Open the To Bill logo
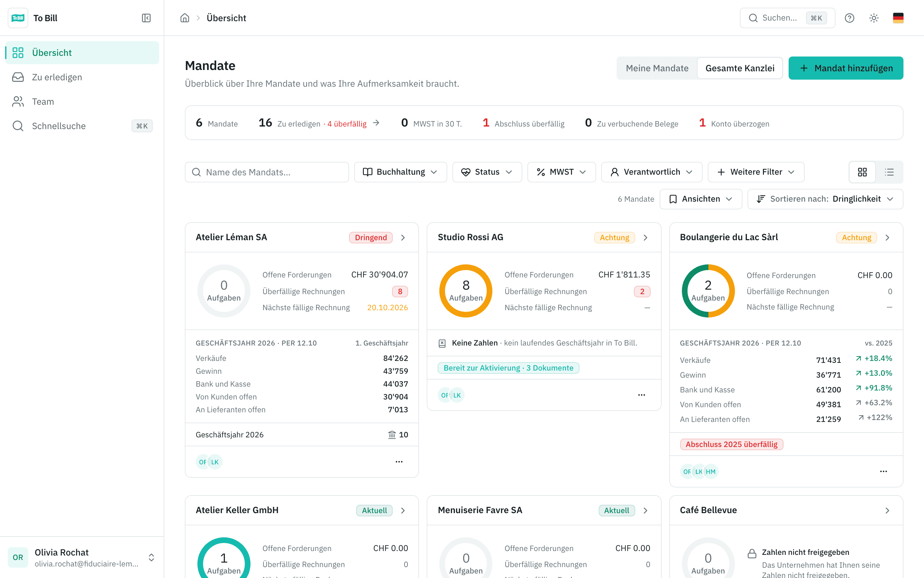This screenshot has height=578, width=924. tap(18, 18)
